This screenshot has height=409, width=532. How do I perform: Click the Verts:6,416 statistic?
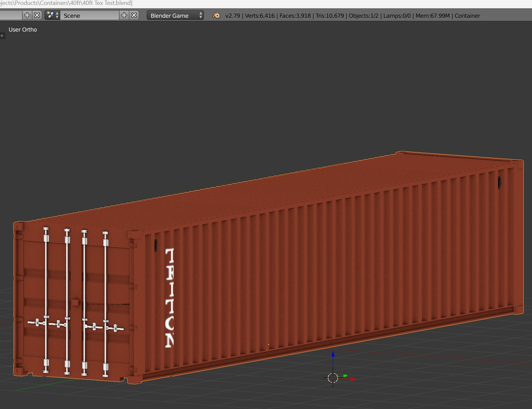coord(260,16)
